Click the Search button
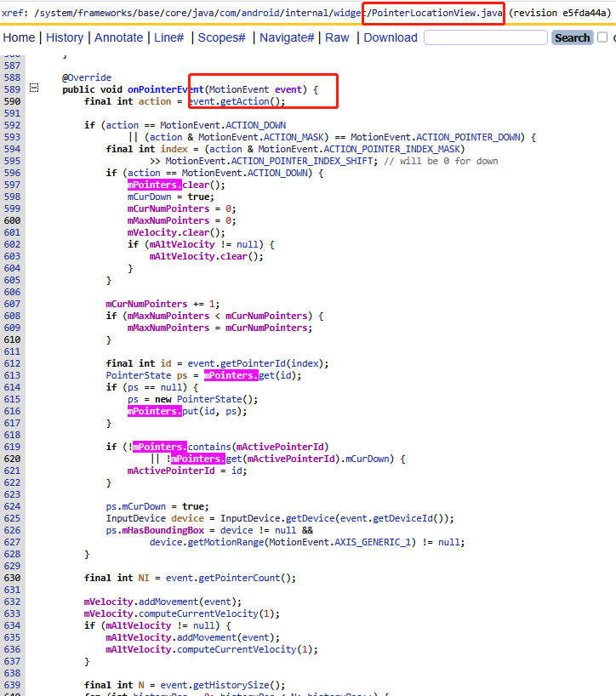The height and width of the screenshot is (696, 616). coord(572,37)
